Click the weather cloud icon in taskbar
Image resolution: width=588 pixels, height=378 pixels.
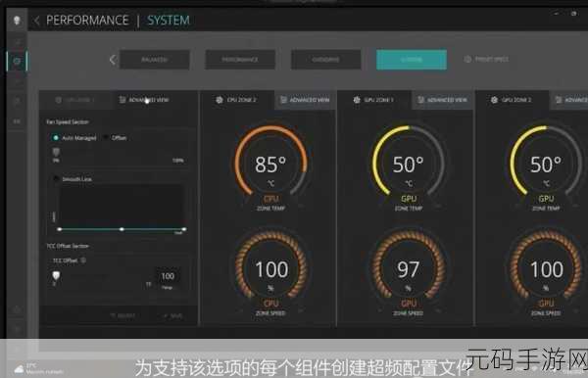[x=19, y=369]
